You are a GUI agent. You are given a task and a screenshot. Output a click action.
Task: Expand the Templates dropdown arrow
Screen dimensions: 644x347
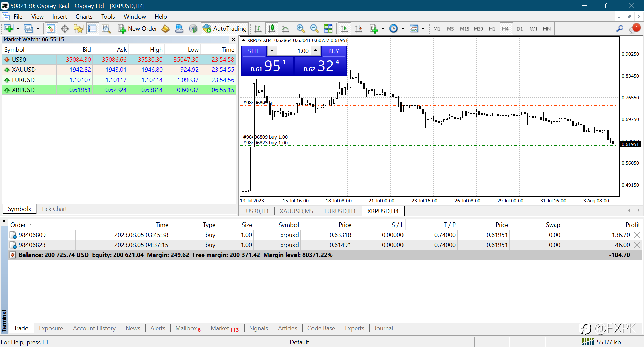tap(423, 29)
